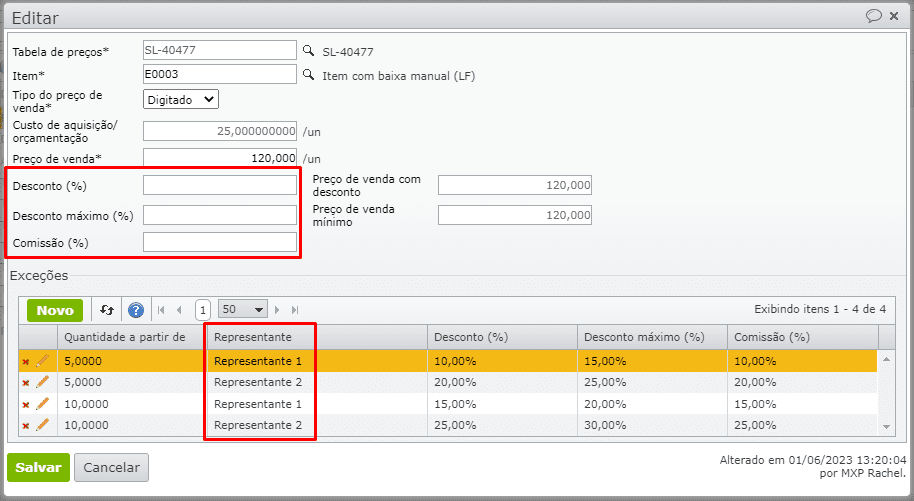This screenshot has height=501, width=914.
Task: Focus the Comissão (%) text box
Action: pos(220,242)
